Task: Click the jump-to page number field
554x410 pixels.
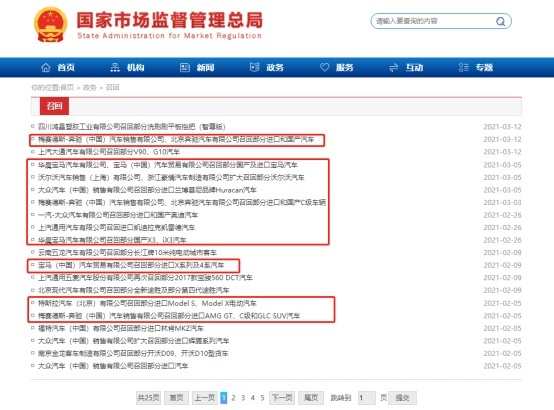Action: pos(366,398)
